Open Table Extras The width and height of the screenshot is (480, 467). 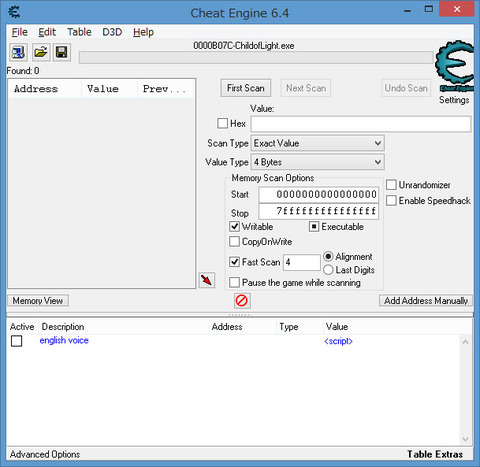435,454
